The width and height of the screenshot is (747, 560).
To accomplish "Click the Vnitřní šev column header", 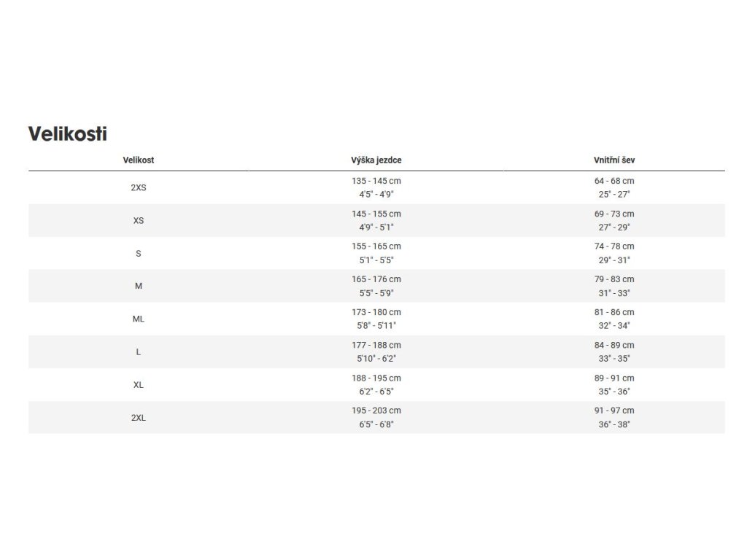I will (x=614, y=160).
